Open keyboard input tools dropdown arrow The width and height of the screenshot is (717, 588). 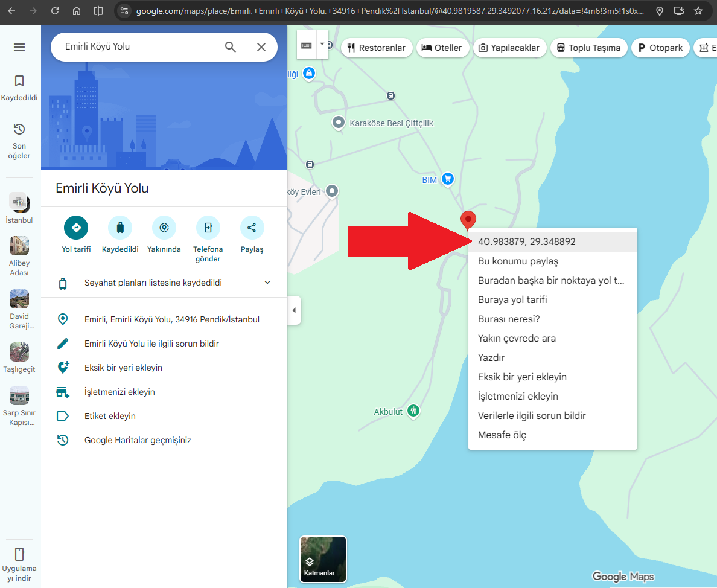(322, 44)
